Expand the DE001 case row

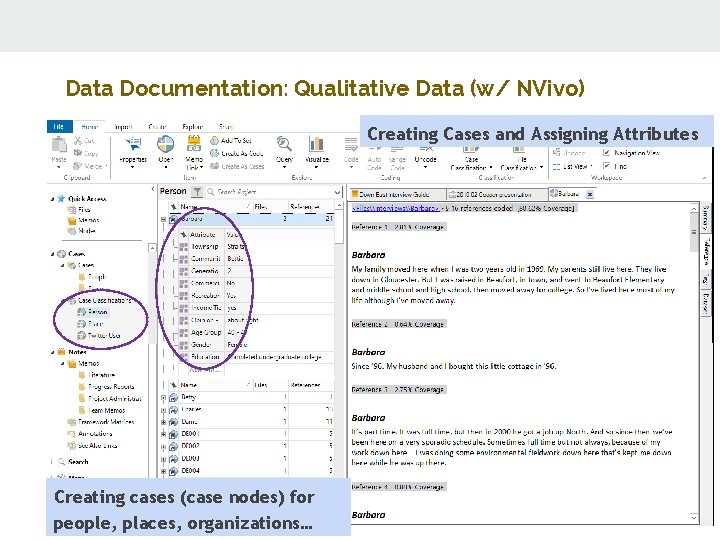click(163, 434)
